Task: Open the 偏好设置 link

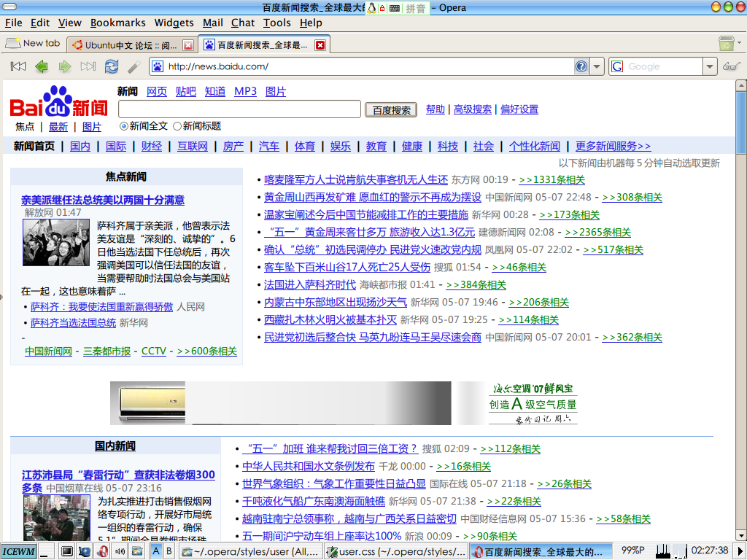Action: pyautogui.click(x=519, y=109)
